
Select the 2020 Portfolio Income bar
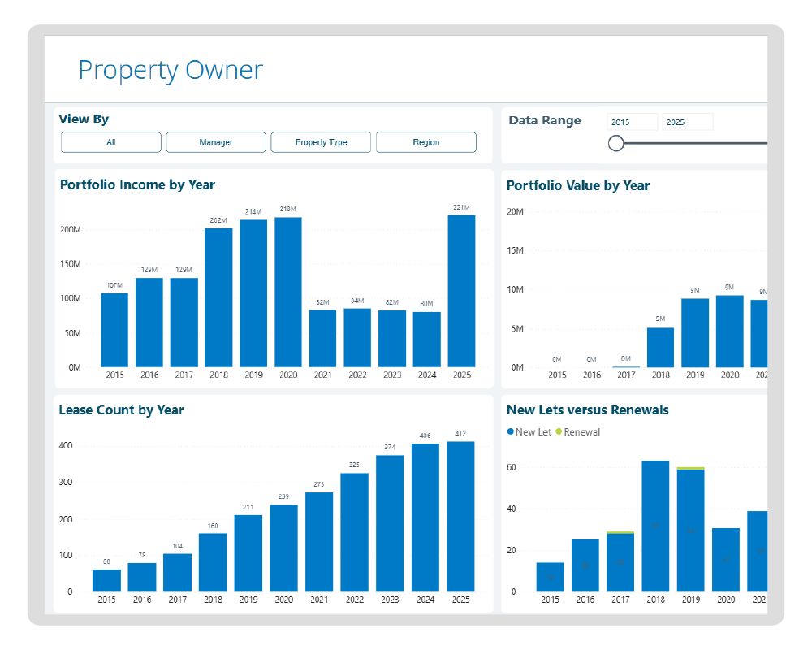[x=287, y=292]
